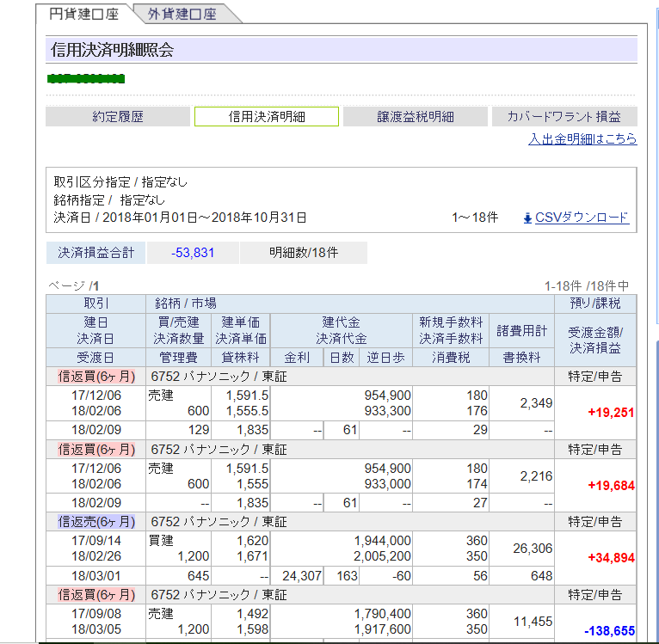Switch to the 外貨建口座 tab

182,14
